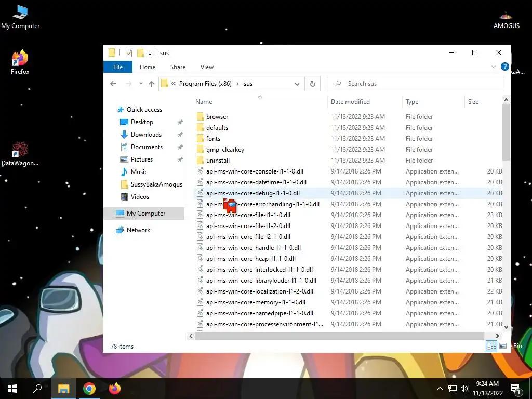
Task: Select api-ms-win-core-heap-l1-1-0.dll
Action: point(251,259)
